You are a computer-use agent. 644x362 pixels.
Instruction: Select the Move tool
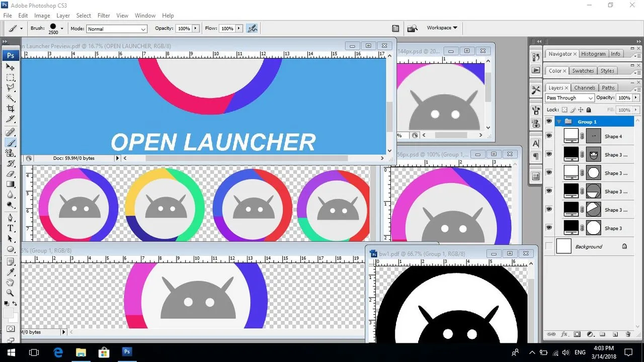click(x=10, y=67)
